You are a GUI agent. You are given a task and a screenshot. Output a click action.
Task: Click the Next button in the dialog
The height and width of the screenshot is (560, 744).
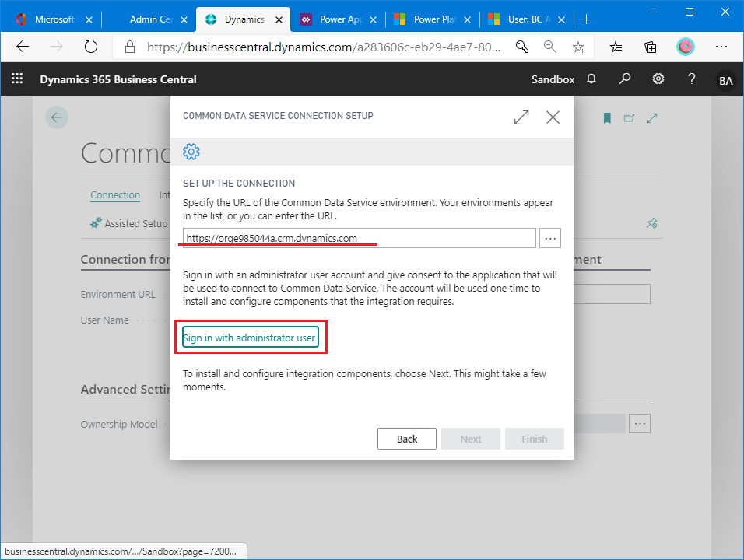coord(471,439)
